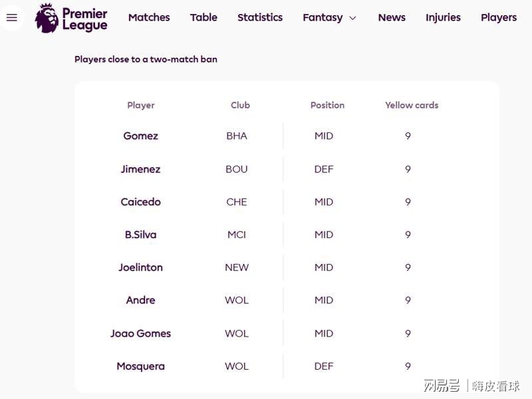Open Caicedo's player profile

click(141, 201)
